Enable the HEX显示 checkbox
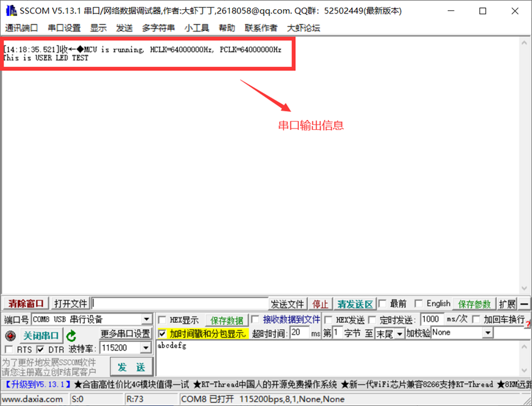This screenshot has height=406, width=532. 162,320
